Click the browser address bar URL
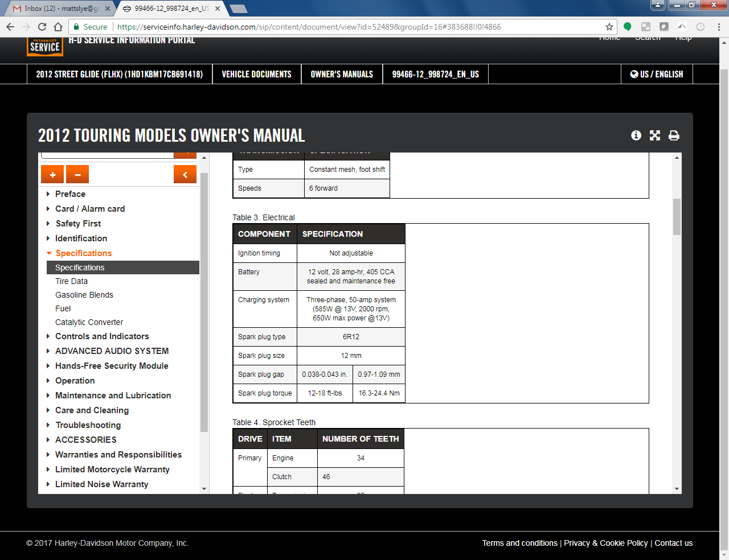 click(x=309, y=27)
